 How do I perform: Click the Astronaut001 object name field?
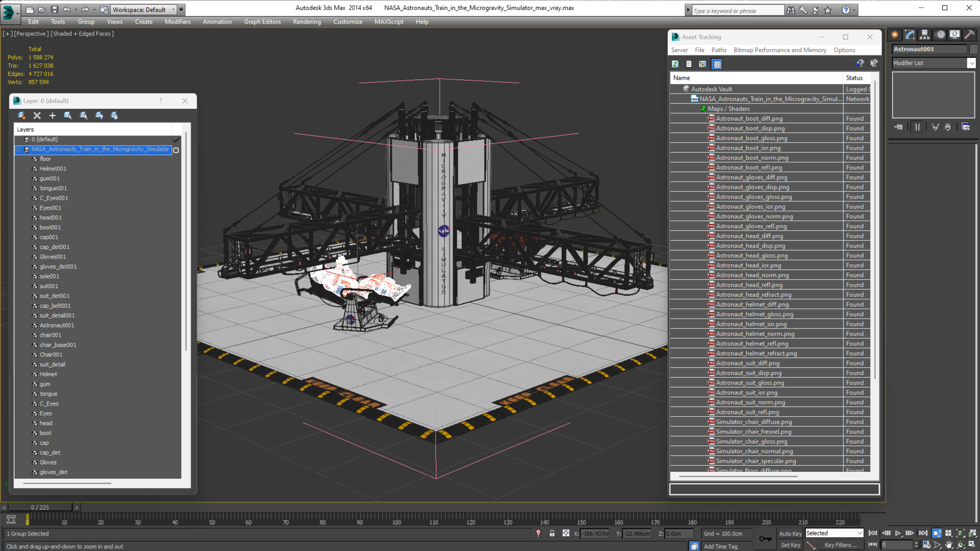pyautogui.click(x=930, y=49)
